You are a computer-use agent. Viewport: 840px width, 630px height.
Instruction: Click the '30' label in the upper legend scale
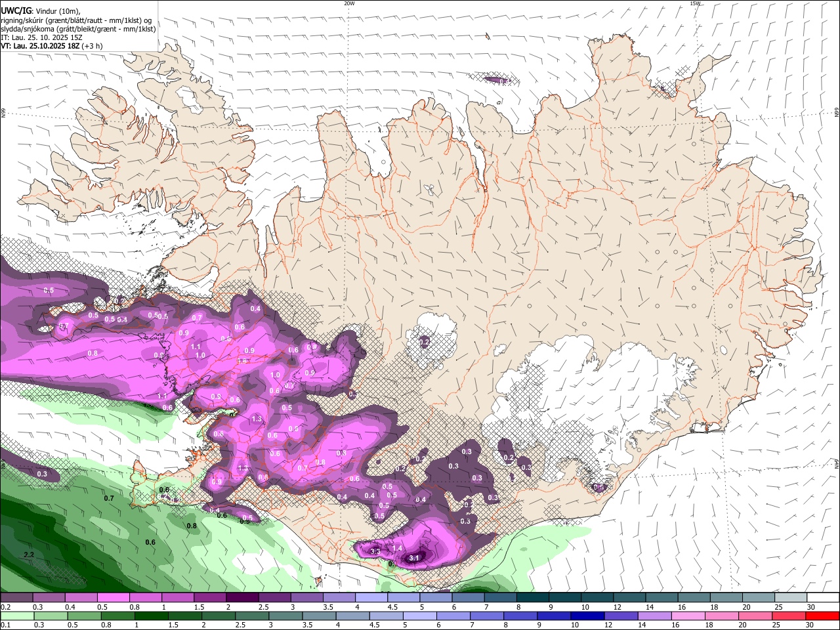[810, 607]
